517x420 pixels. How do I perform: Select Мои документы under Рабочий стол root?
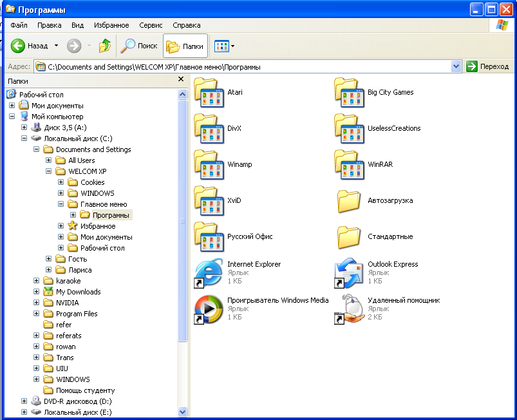tap(57, 106)
